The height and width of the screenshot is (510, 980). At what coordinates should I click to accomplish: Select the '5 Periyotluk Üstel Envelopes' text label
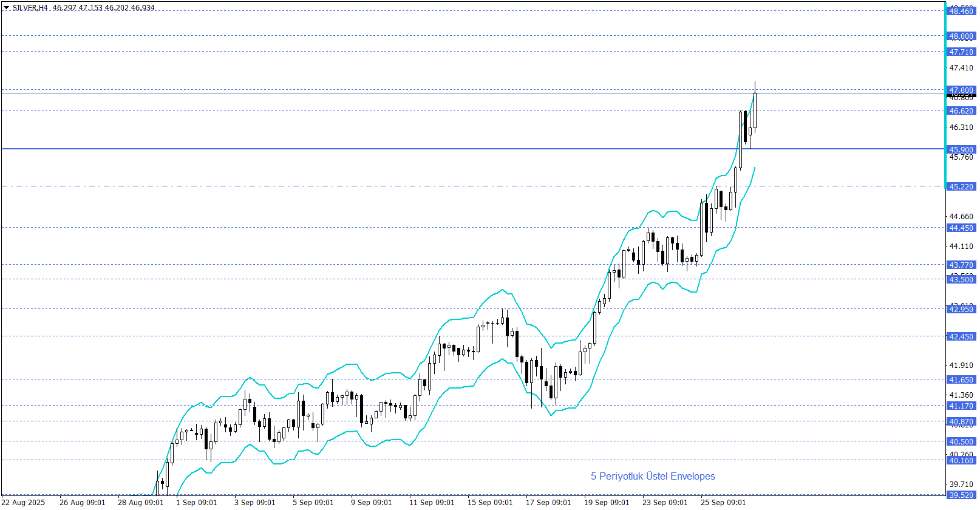click(x=653, y=477)
